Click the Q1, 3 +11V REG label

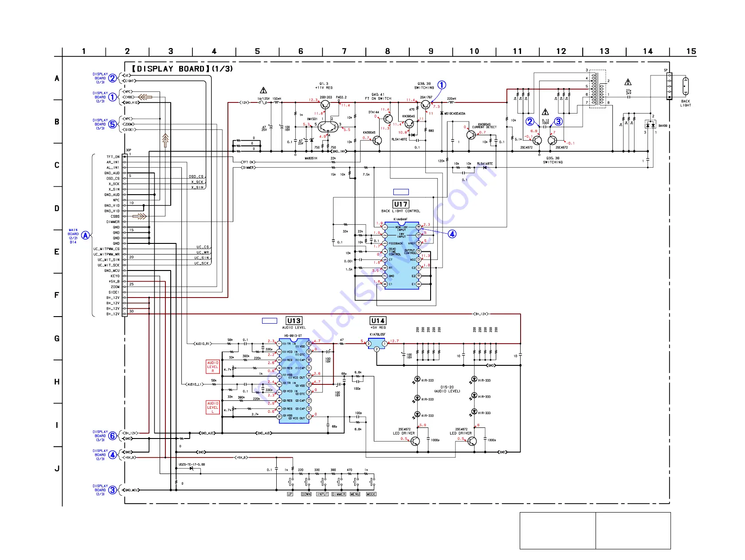pyautogui.click(x=324, y=86)
